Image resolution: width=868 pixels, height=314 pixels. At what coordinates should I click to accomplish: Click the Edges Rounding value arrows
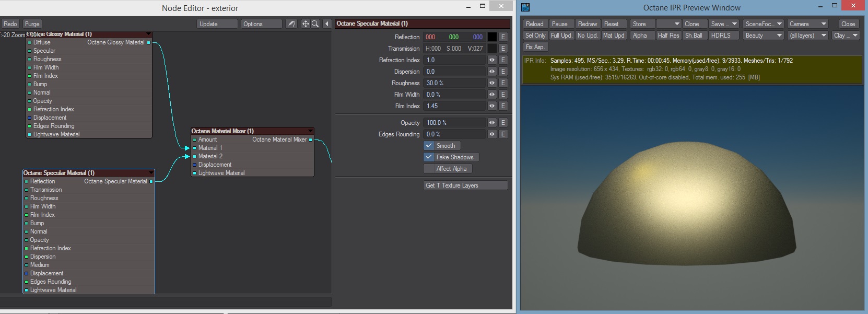[x=492, y=134]
